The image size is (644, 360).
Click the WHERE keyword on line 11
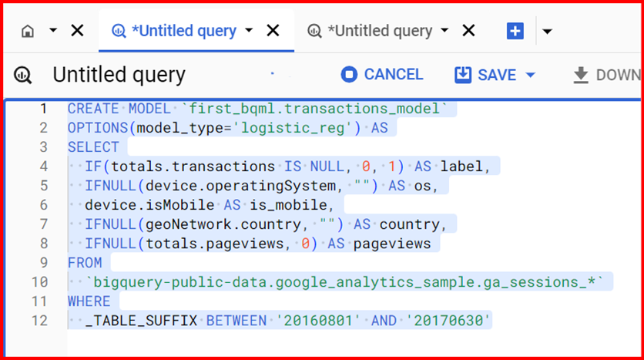(x=89, y=301)
